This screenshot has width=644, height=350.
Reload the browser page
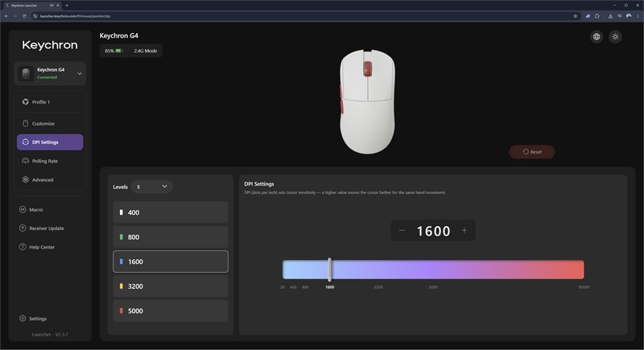click(x=24, y=16)
